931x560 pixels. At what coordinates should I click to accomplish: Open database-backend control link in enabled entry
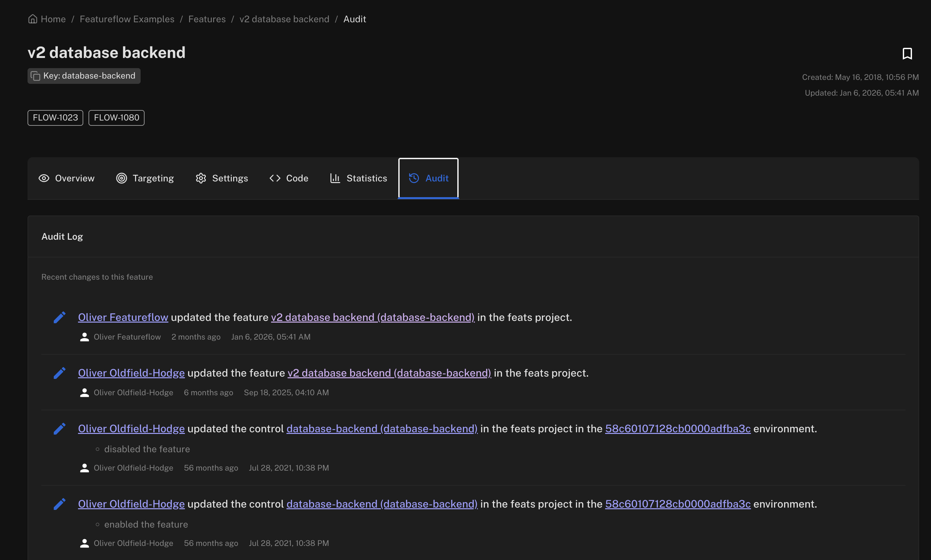382,504
